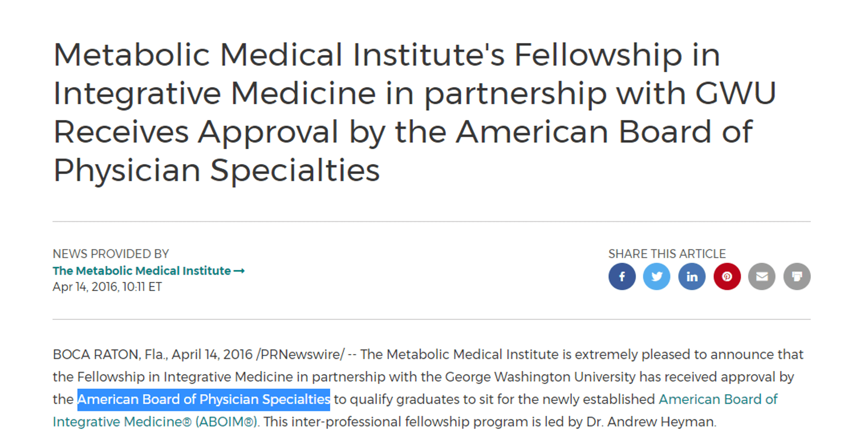Click the "SHARE THIS ARTICLE" heading
The height and width of the screenshot is (444, 868).
click(667, 254)
